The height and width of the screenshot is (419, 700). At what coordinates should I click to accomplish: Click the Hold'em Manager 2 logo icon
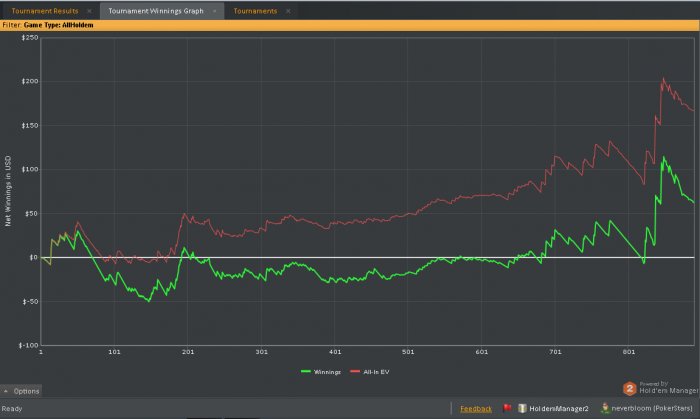pyautogui.click(x=629, y=389)
